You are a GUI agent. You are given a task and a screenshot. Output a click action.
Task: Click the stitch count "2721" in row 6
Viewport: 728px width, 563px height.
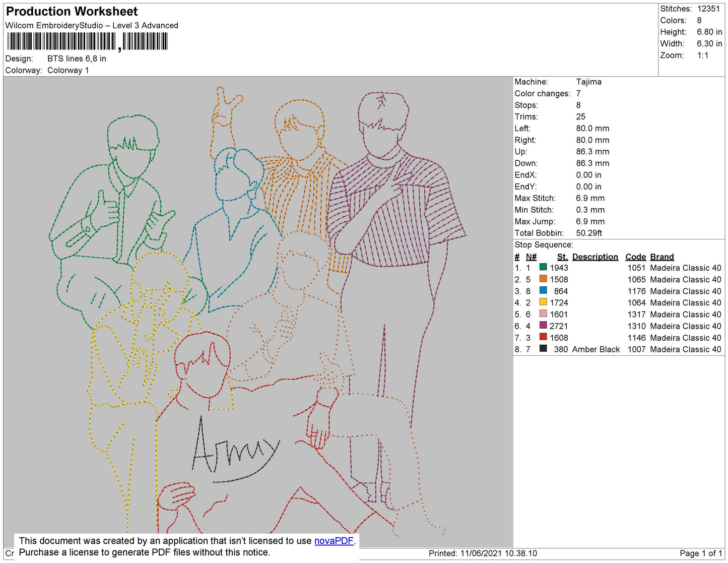click(559, 326)
